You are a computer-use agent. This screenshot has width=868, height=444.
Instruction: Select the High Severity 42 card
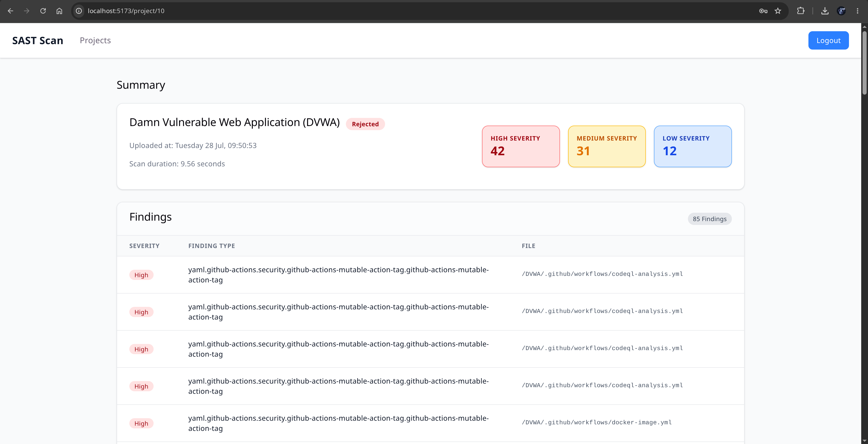521,146
